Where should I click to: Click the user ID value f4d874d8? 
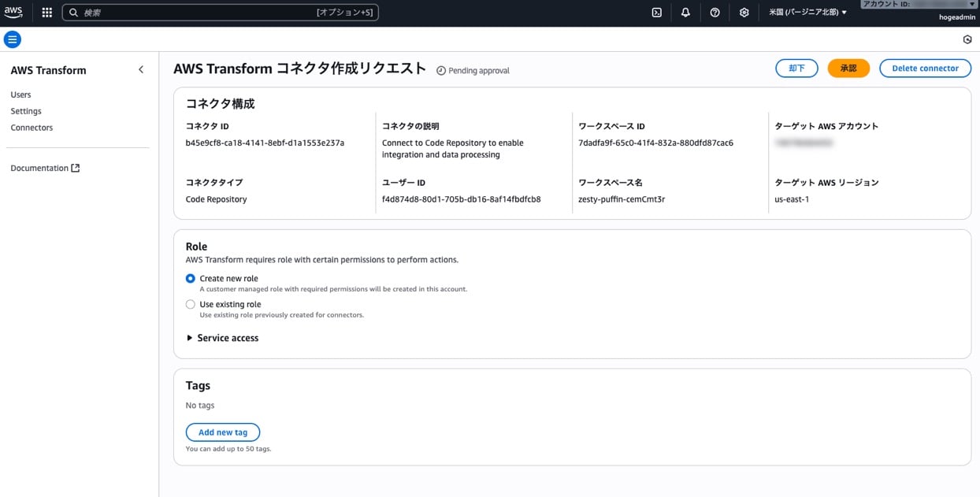461,199
